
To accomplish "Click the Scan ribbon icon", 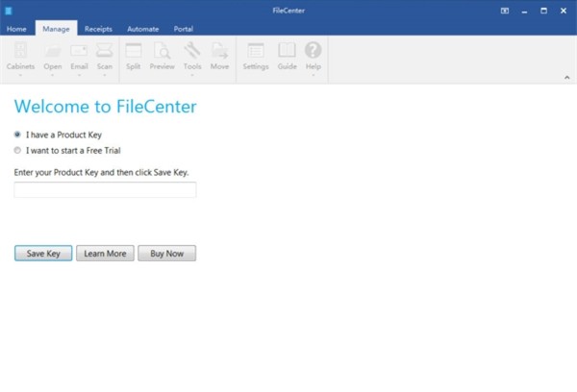I will tap(105, 50).
